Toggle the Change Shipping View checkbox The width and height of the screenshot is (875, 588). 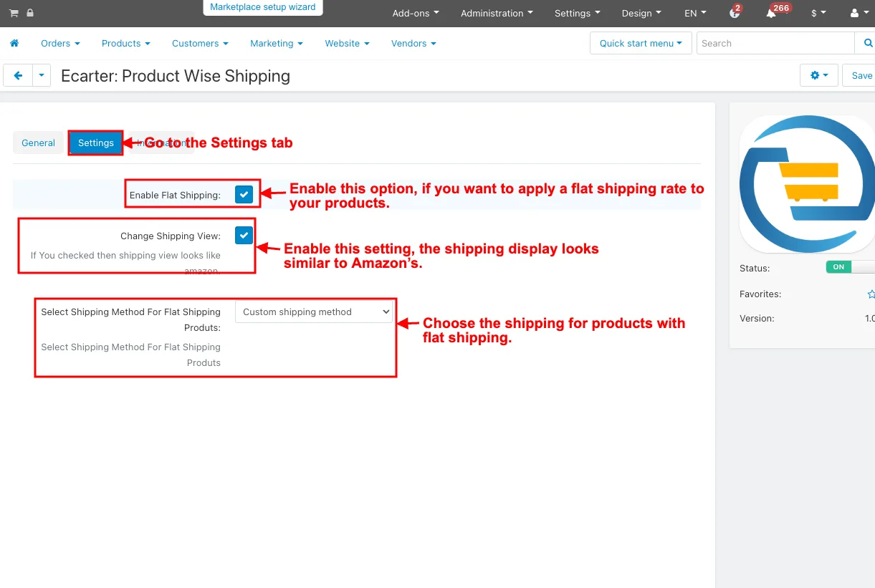244,235
